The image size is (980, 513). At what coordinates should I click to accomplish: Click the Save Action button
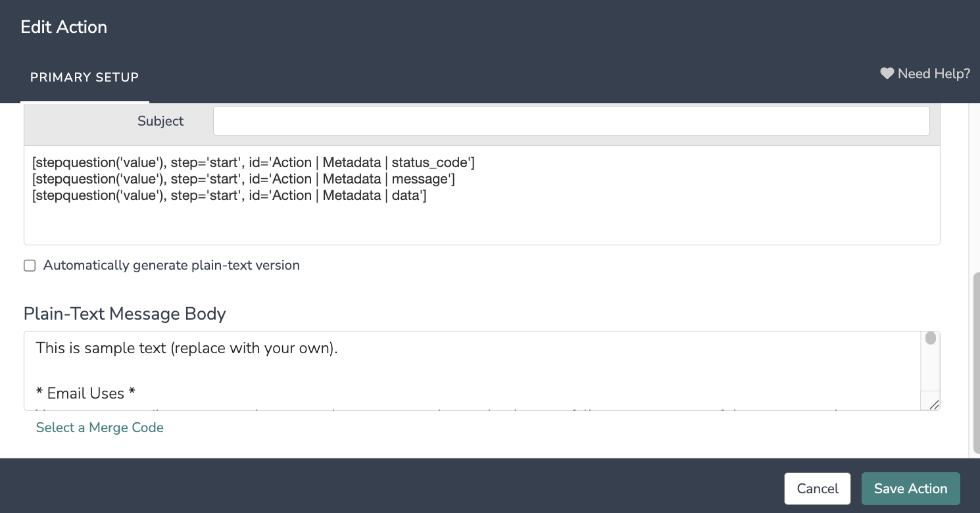pos(910,489)
